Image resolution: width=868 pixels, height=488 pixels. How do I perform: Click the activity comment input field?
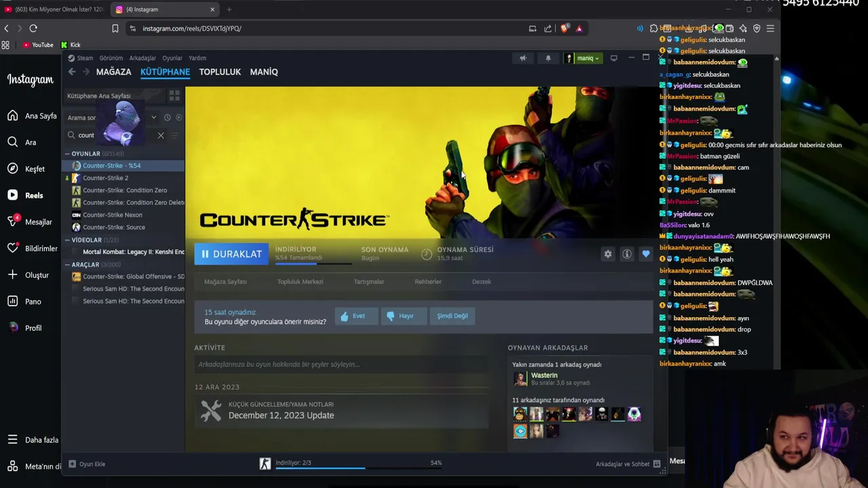click(x=341, y=365)
